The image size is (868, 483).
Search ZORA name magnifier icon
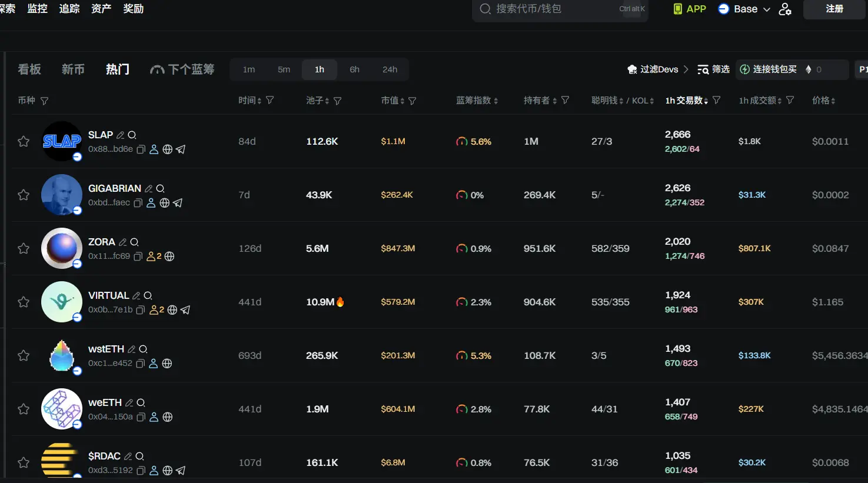point(134,242)
